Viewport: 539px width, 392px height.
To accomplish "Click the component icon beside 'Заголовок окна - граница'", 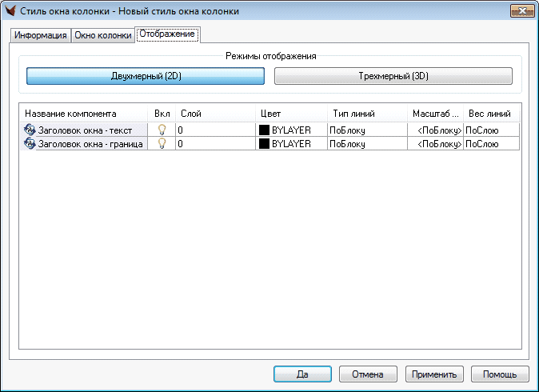I will [x=30, y=143].
